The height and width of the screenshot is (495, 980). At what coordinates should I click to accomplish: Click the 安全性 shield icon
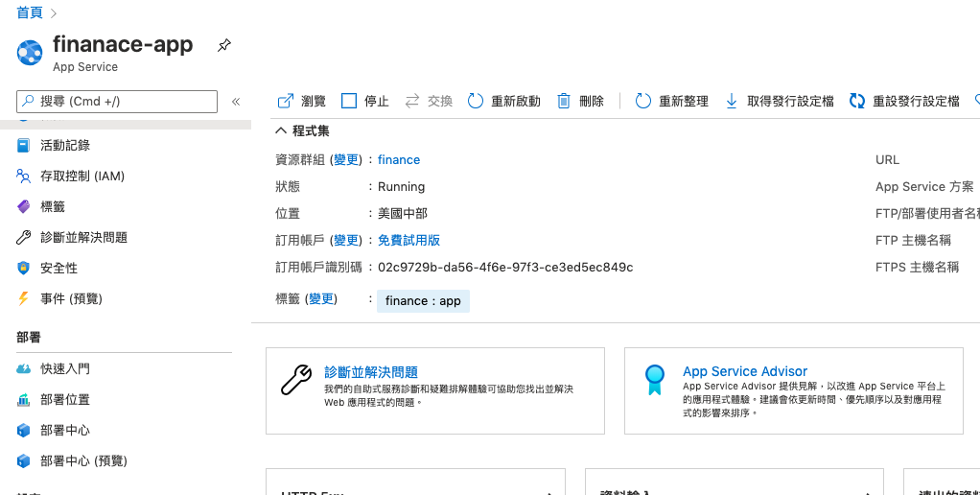pyautogui.click(x=23, y=269)
